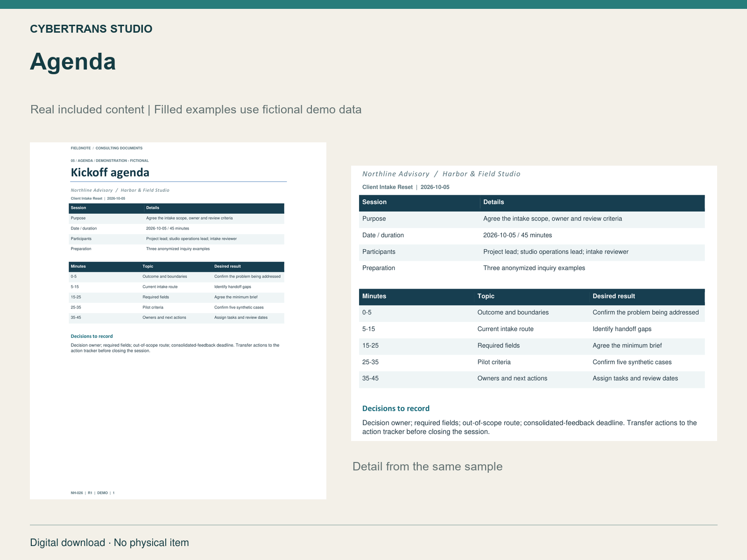Image resolution: width=747 pixels, height=560 pixels.
Task: Click the '05 / AGENDA / DEMONSTRATION - FICTIONAL' line
Action: [x=110, y=161]
